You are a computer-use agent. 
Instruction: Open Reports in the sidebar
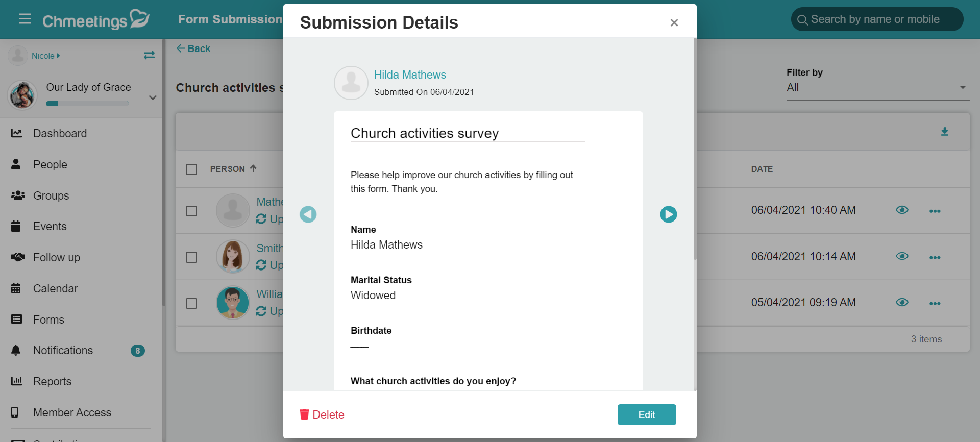click(52, 382)
